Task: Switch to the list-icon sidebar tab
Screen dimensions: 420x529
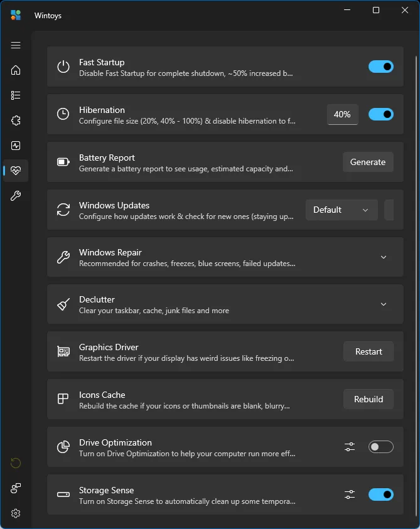Action: click(16, 95)
